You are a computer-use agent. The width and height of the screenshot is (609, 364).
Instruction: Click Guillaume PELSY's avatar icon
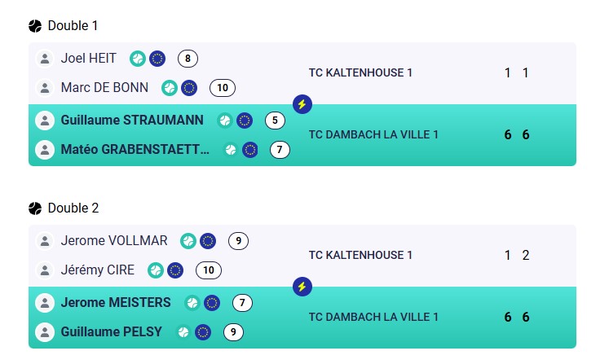pyautogui.click(x=45, y=332)
